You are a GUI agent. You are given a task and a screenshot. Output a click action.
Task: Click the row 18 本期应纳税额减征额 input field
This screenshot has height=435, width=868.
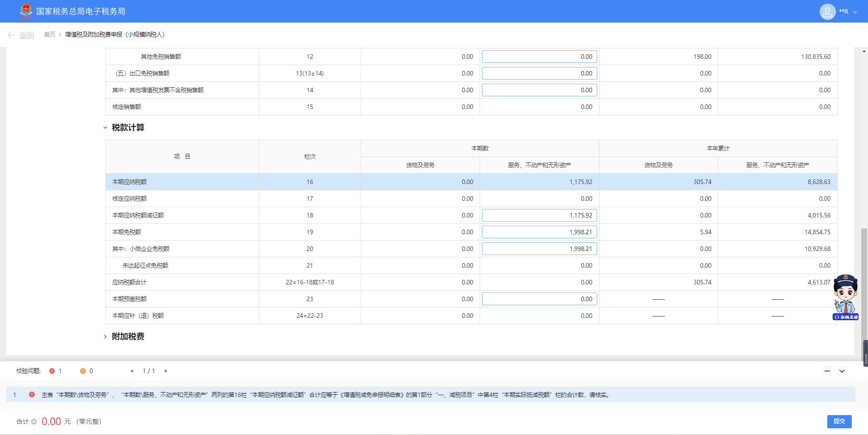click(x=539, y=215)
